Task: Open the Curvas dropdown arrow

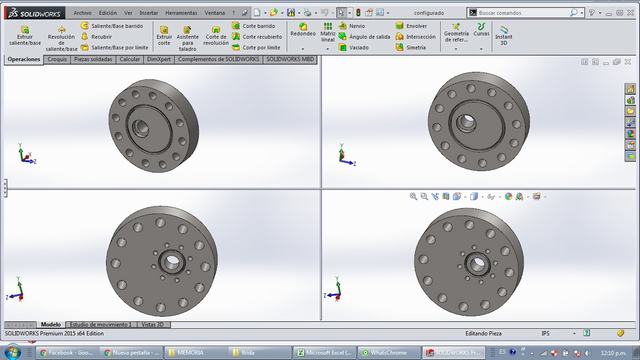Action: pyautogui.click(x=481, y=49)
